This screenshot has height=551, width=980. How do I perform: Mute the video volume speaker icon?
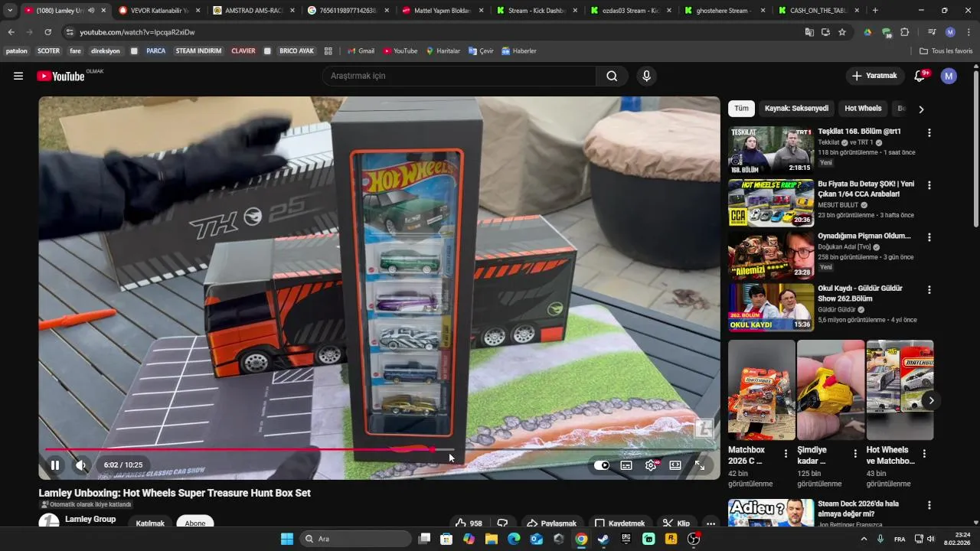pos(81,465)
